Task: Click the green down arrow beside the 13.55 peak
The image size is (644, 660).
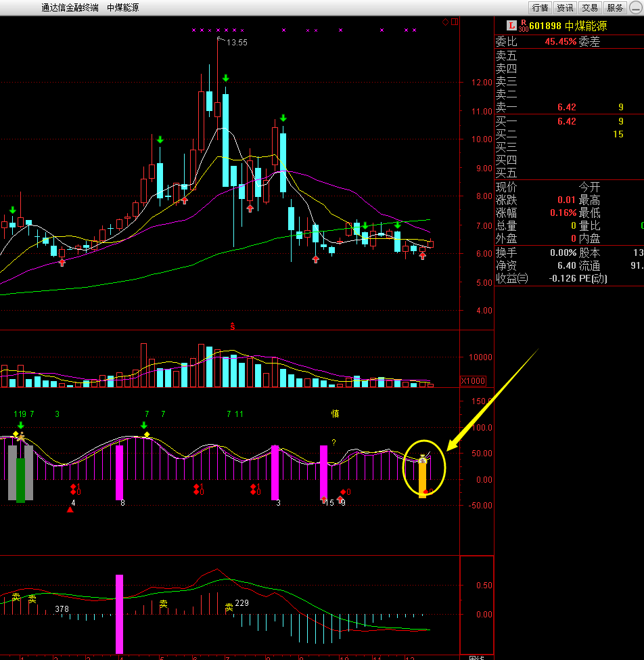Action: [226, 78]
